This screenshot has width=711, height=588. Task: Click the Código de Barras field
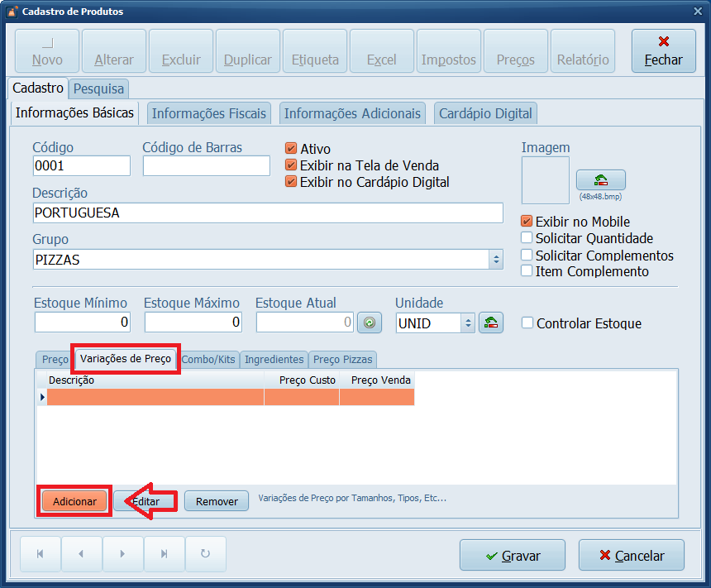[x=206, y=166]
